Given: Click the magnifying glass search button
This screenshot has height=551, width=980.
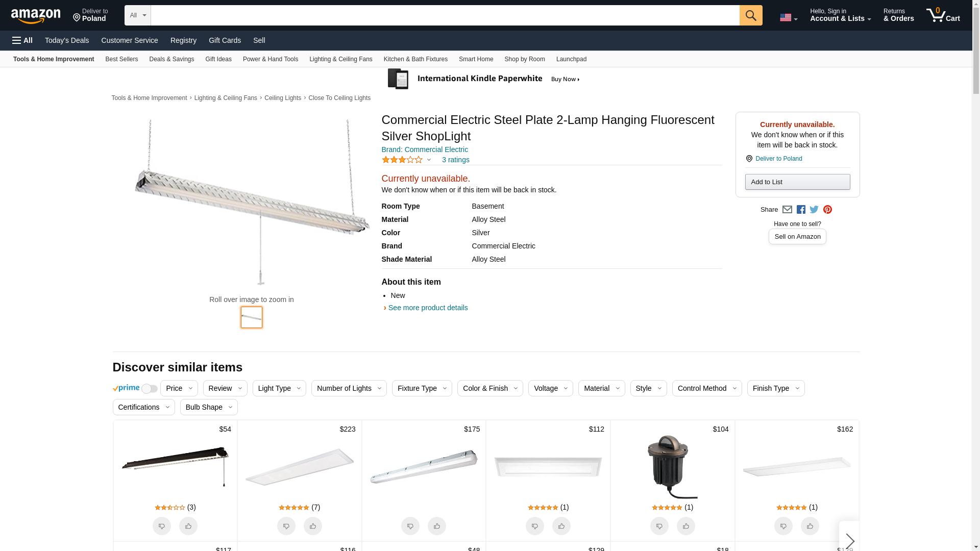Looking at the screenshot, I should [x=750, y=15].
